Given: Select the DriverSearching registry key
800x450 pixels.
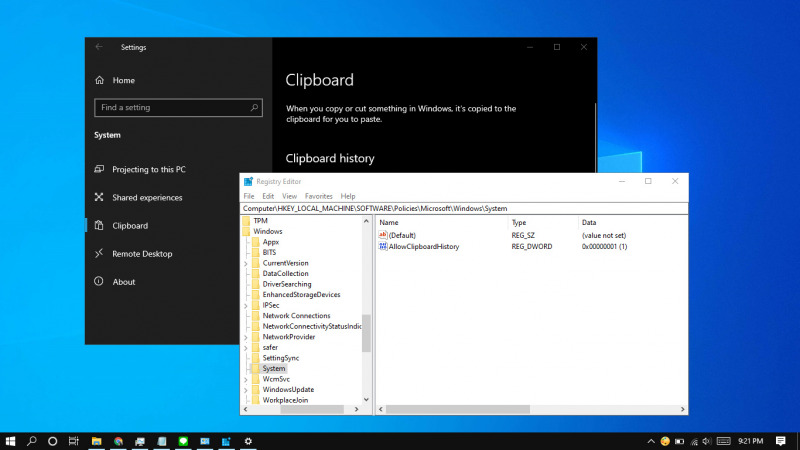Looking at the screenshot, I should 287,284.
